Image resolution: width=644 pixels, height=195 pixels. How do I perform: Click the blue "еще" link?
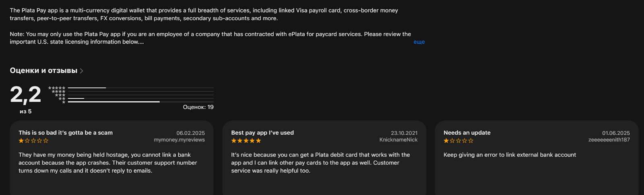tap(419, 42)
